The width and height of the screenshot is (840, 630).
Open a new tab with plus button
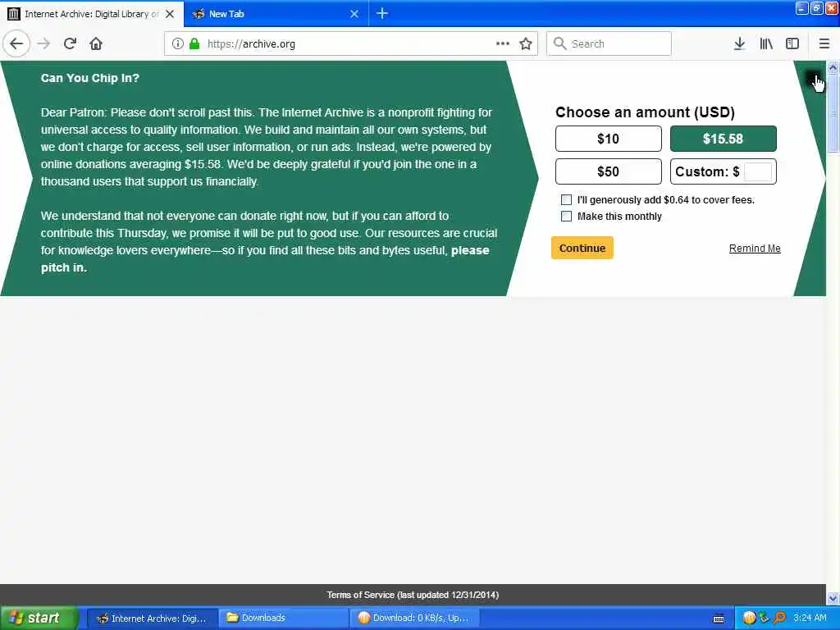point(382,13)
